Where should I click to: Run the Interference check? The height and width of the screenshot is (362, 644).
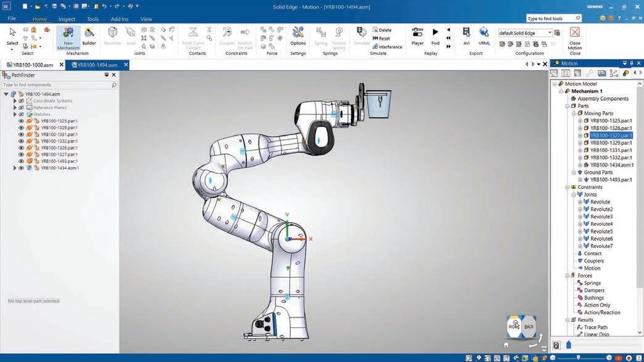[x=387, y=47]
